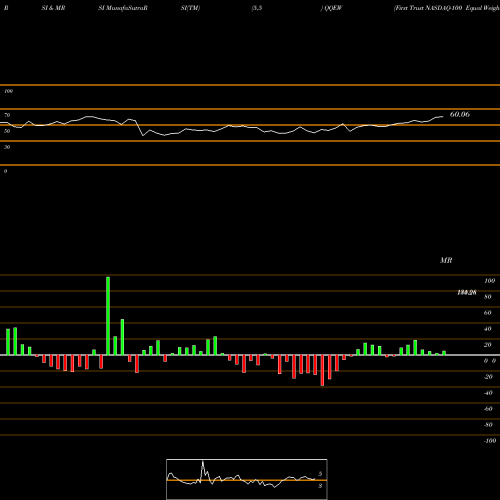Click the -60 label on the MR axis
The height and width of the screenshot is (500, 500).
tap(488, 409)
